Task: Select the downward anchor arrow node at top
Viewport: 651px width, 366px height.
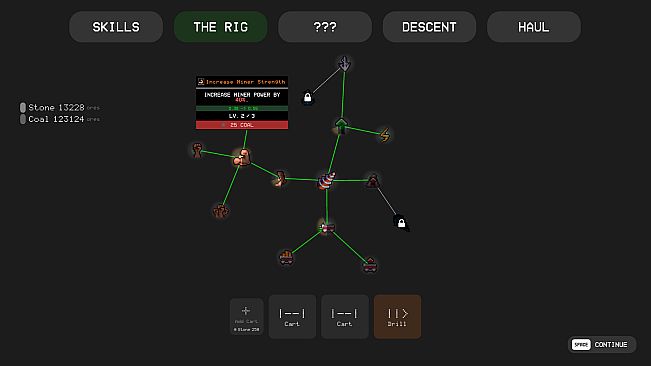Action: (x=344, y=64)
